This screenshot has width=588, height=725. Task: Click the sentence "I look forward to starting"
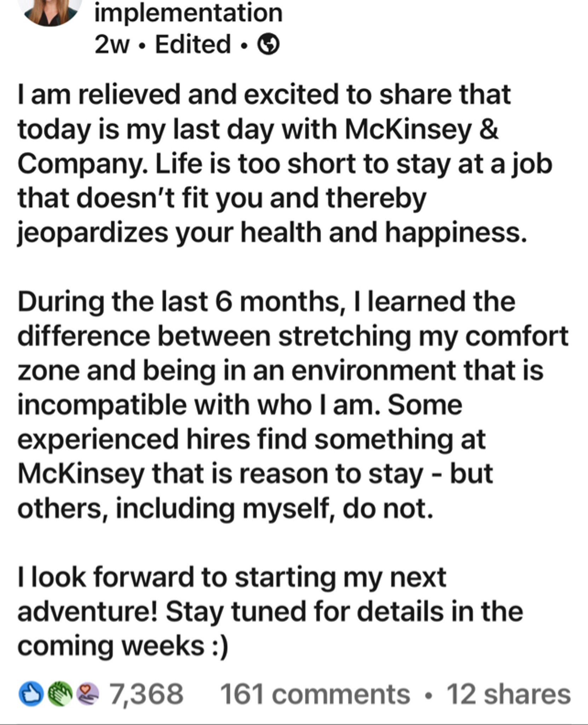click(x=232, y=578)
